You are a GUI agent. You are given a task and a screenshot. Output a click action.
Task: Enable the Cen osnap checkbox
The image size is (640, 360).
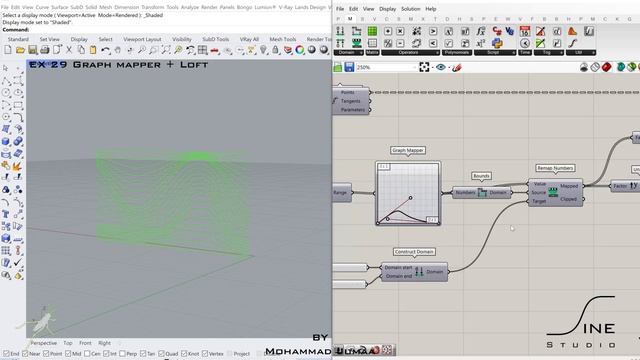tap(87, 353)
